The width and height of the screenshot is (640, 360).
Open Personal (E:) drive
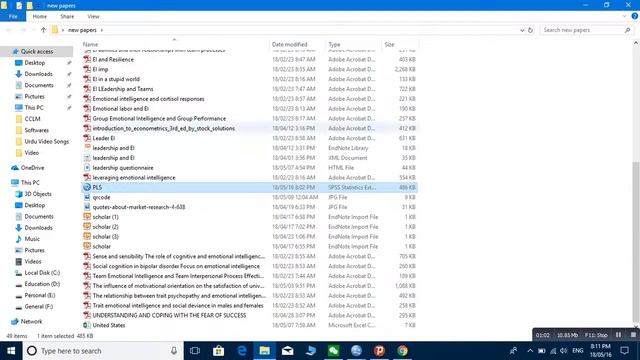pyautogui.click(x=40, y=295)
